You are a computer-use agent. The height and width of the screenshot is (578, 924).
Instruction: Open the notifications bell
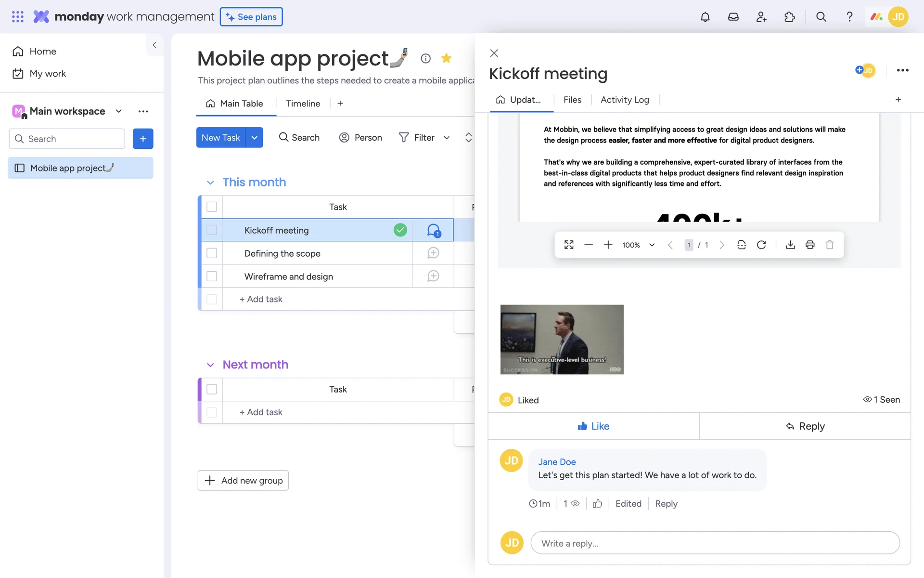coord(705,17)
